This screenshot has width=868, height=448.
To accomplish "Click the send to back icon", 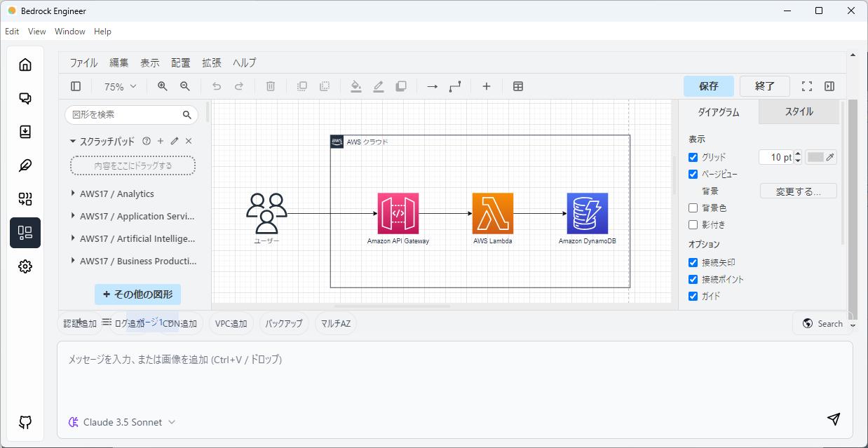I will 325,86.
